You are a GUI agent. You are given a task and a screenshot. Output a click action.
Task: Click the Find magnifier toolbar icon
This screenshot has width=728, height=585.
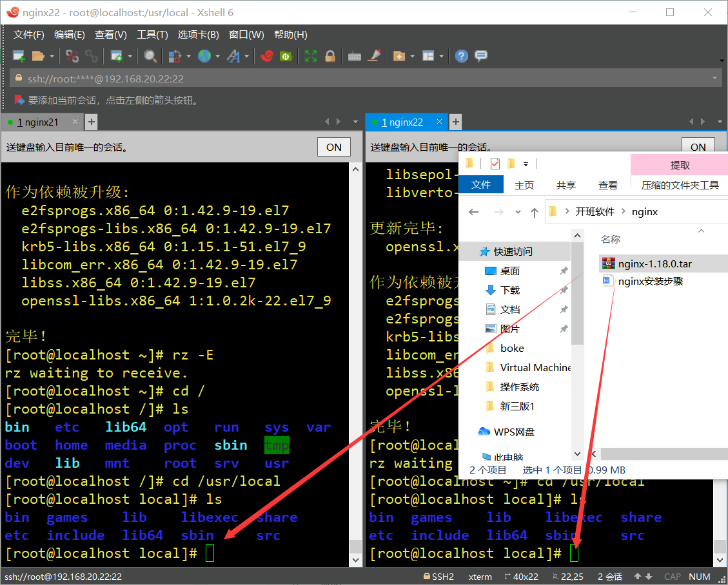click(x=150, y=56)
